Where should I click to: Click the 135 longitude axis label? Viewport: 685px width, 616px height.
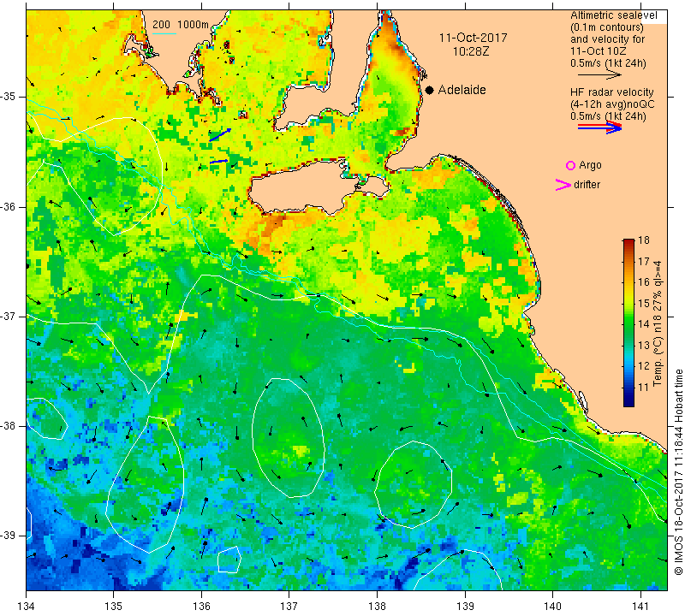tap(114, 607)
